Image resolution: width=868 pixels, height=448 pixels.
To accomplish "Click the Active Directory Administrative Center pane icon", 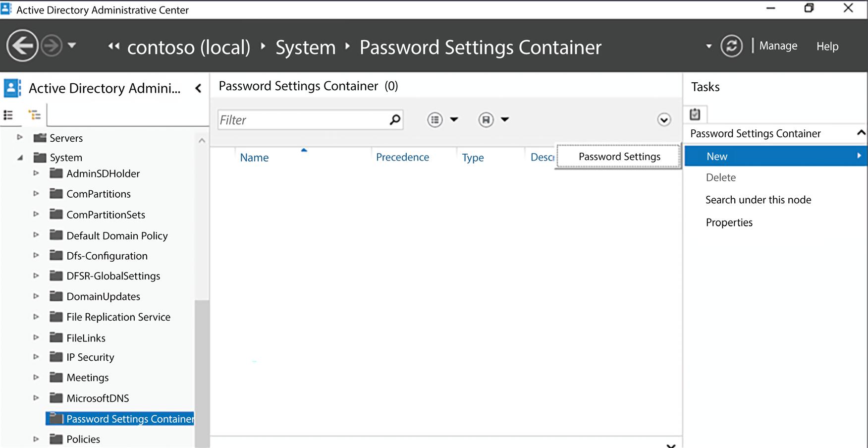I will click(12, 88).
